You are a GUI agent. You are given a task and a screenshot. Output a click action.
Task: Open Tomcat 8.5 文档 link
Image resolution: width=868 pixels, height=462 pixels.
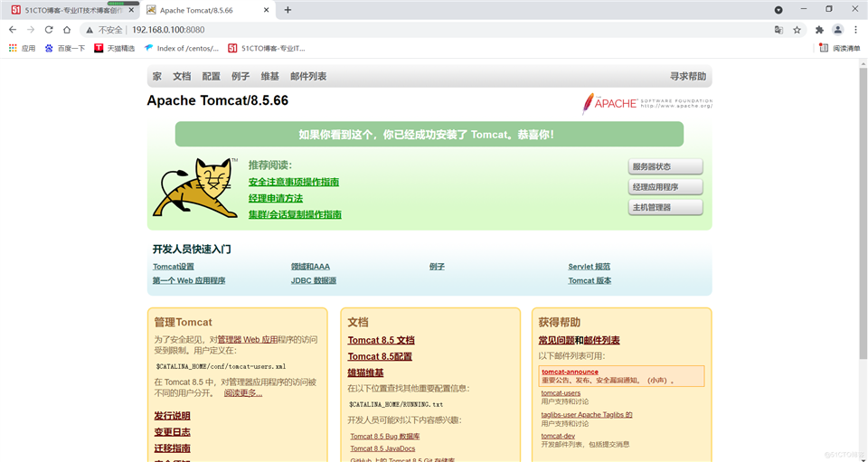coord(381,340)
